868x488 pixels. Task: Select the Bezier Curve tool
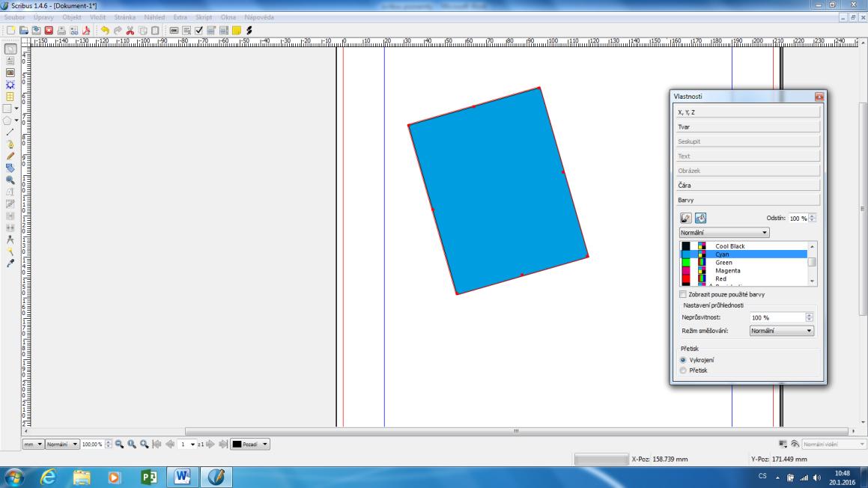10,144
